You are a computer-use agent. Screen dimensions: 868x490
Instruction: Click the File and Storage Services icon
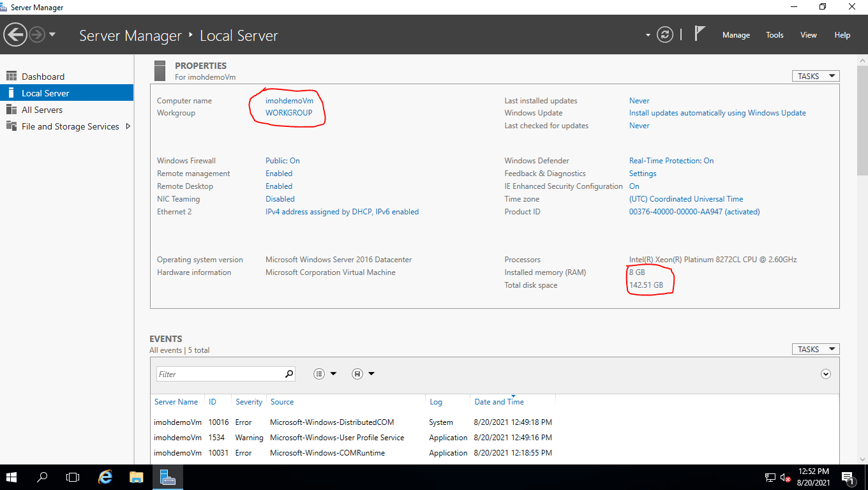[x=11, y=126]
